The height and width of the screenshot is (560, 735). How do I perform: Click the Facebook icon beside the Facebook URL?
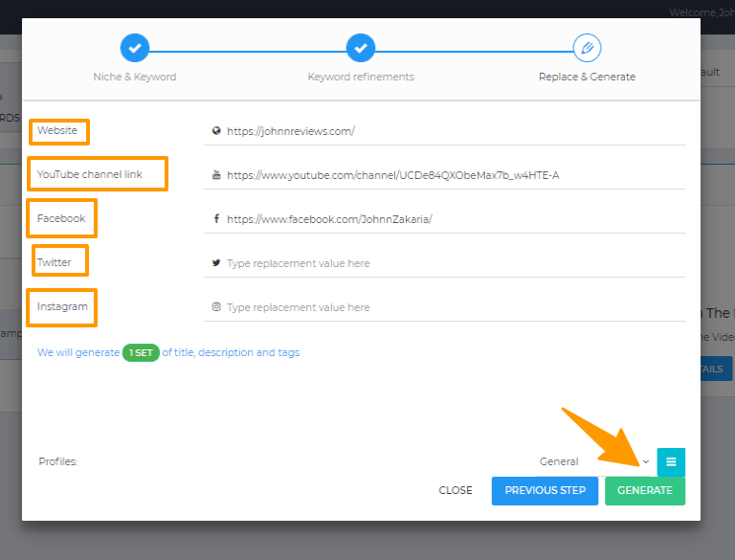point(216,219)
